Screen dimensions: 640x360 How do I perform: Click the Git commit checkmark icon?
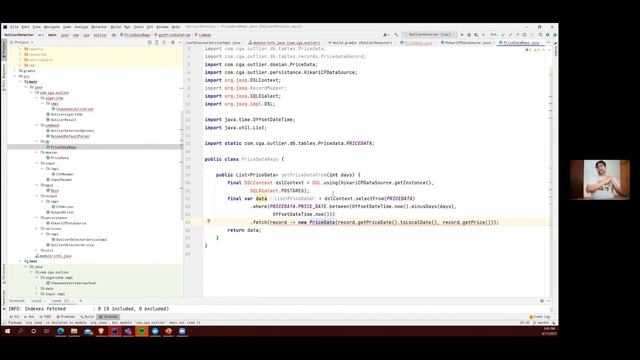[x=510, y=35]
